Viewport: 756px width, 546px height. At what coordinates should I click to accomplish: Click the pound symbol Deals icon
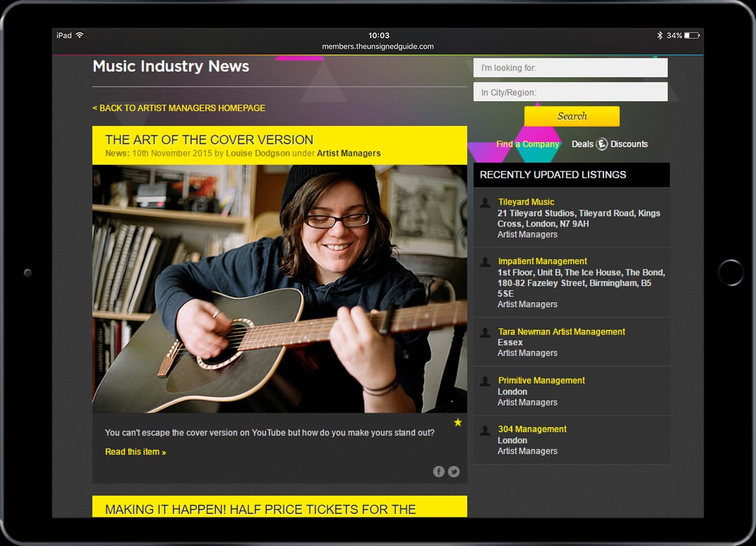(601, 144)
